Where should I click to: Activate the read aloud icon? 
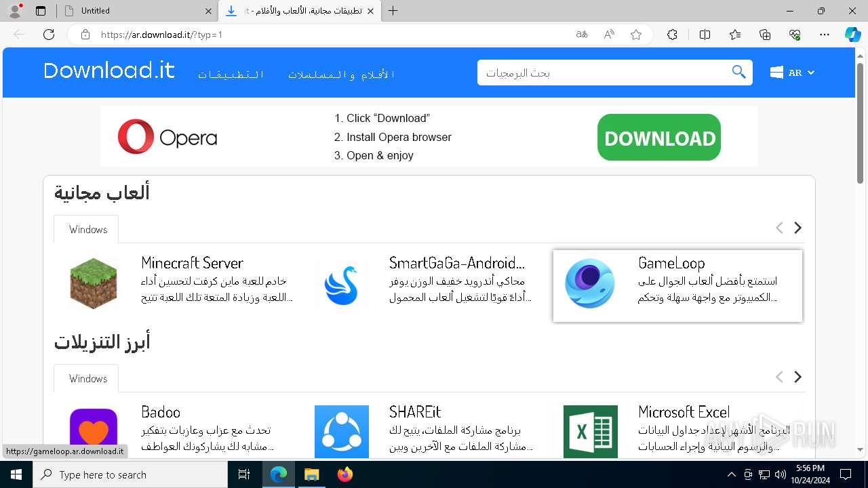click(609, 35)
